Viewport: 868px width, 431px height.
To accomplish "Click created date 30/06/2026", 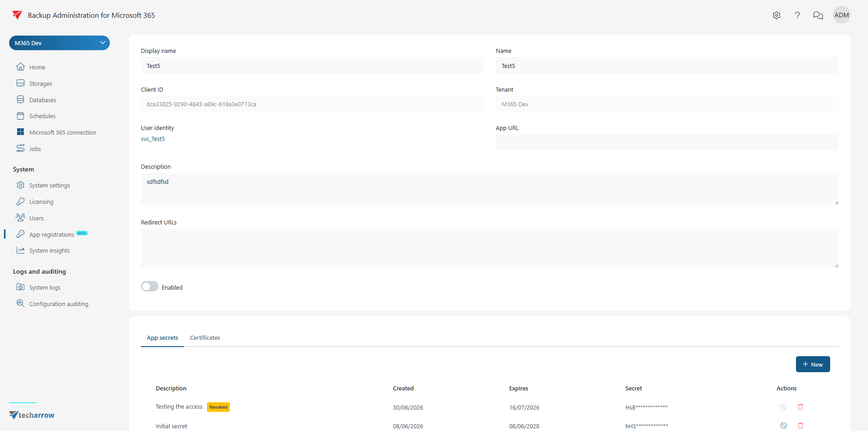I will (408, 408).
